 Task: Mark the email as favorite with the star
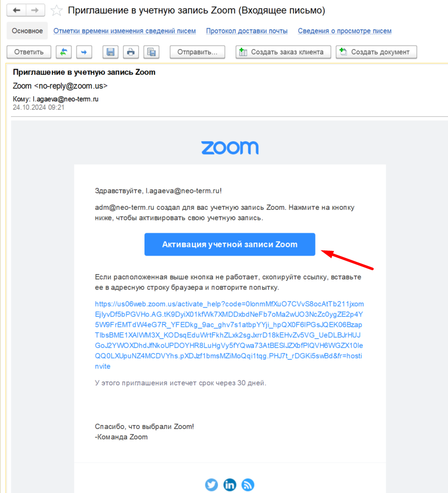click(x=57, y=10)
